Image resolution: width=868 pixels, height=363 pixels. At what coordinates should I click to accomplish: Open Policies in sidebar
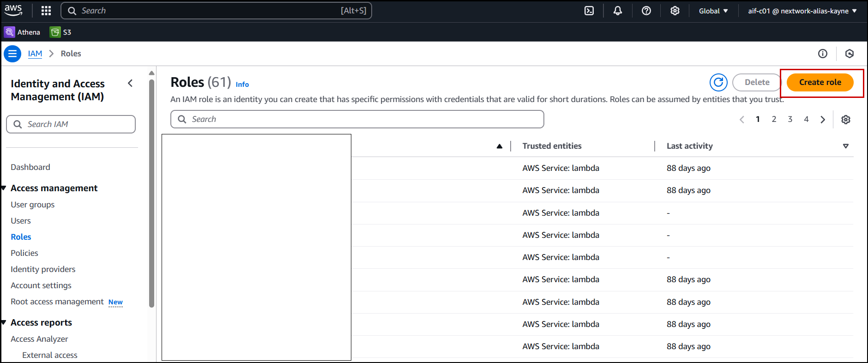pyautogui.click(x=24, y=253)
